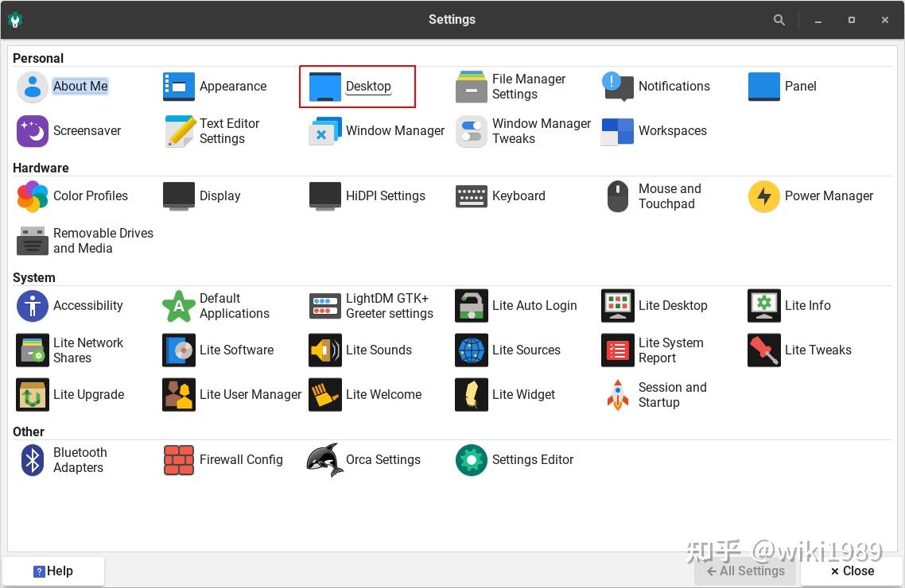Viewport: 905px width, 588px height.
Task: Go back using the All Settings button
Action: 744,571
